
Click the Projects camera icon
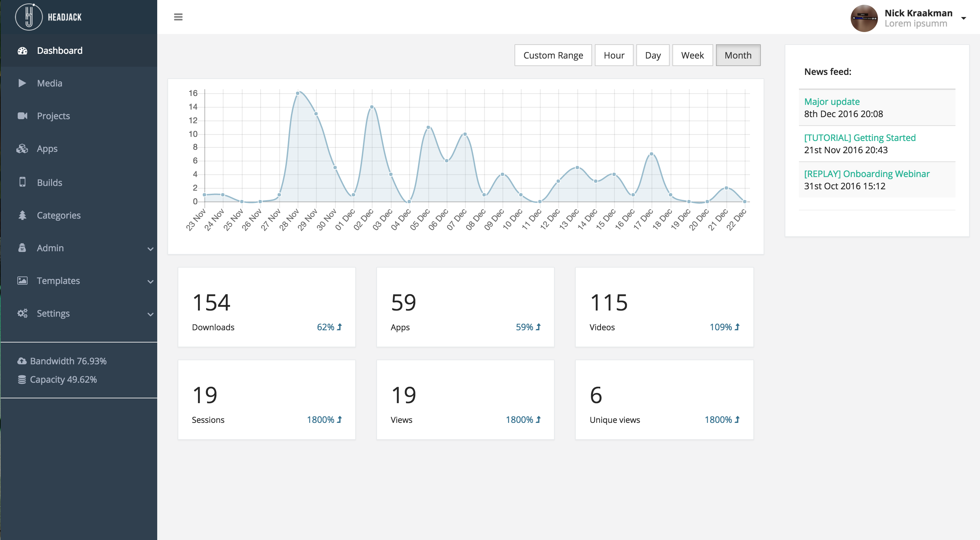coord(22,116)
